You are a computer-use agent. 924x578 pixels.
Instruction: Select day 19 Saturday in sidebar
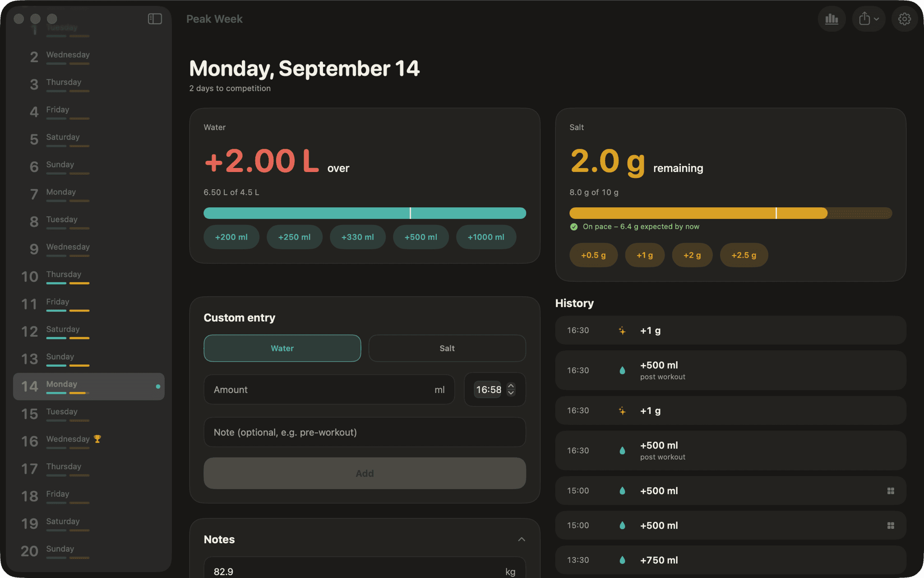[89, 524]
